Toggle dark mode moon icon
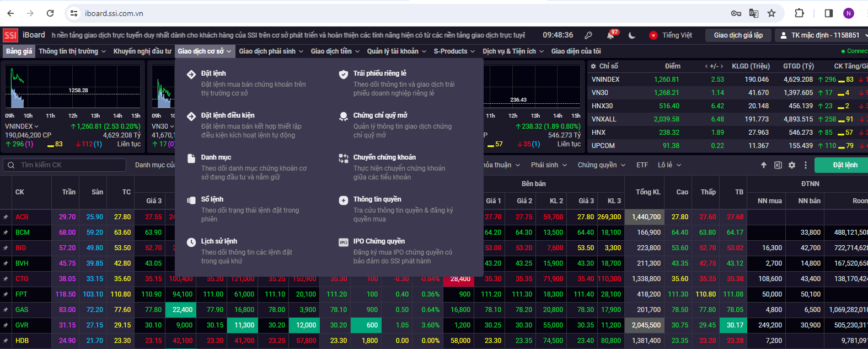Viewport: 868px width, 349px height. pos(632,35)
